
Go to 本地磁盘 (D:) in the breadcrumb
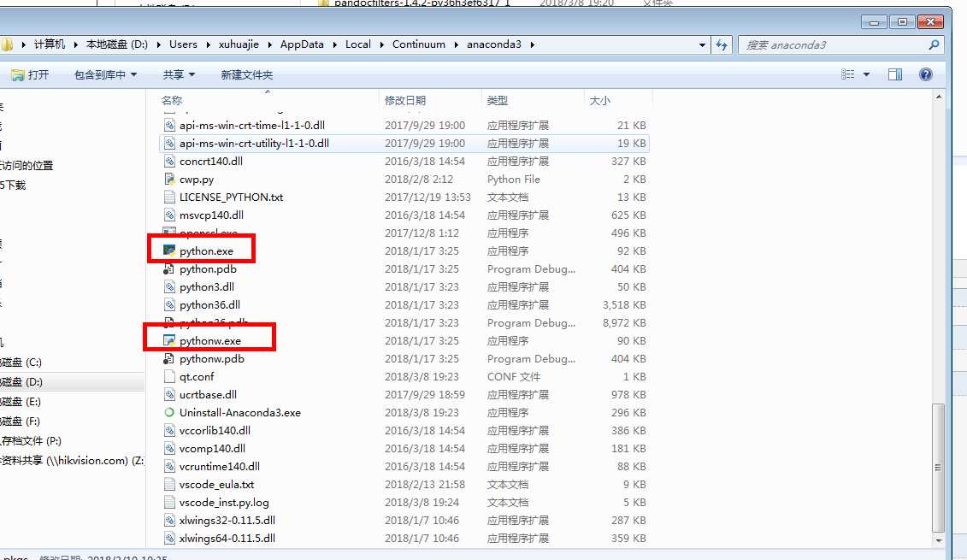click(117, 44)
